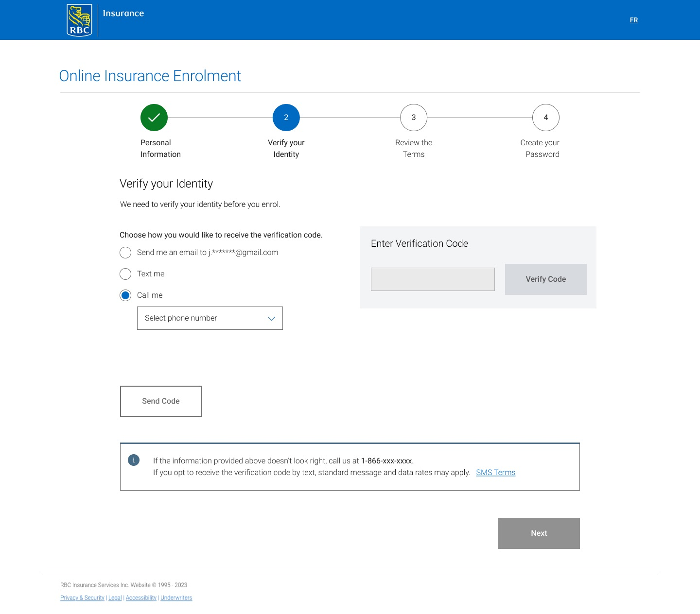Image resolution: width=700 pixels, height=614 pixels.
Task: Click the verification code input field
Action: click(433, 279)
